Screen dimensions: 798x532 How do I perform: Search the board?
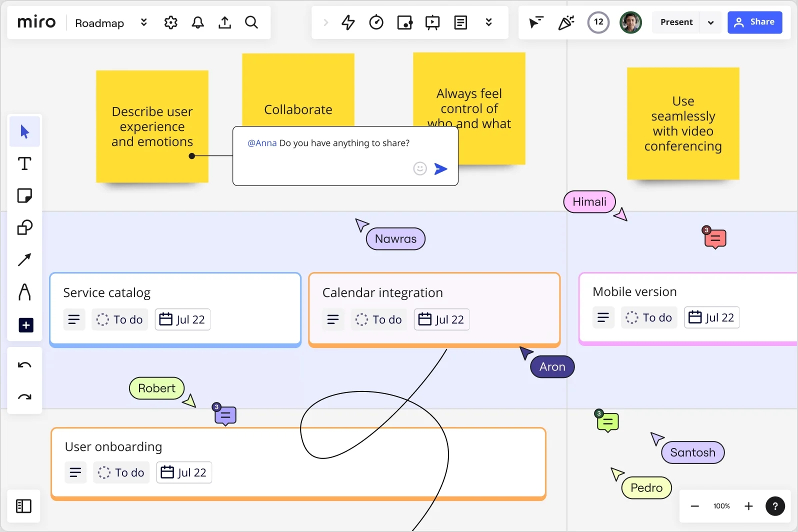pyautogui.click(x=251, y=22)
